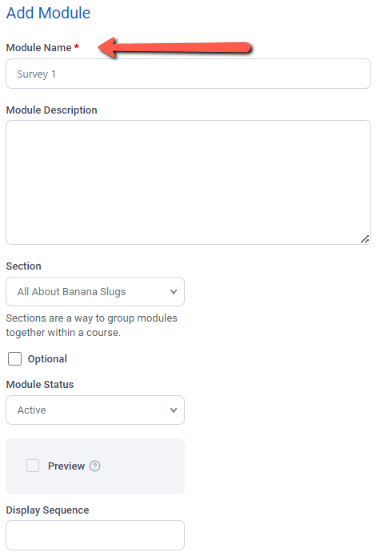The height and width of the screenshot is (556, 379).
Task: Click the red required asterisk
Action: click(76, 46)
